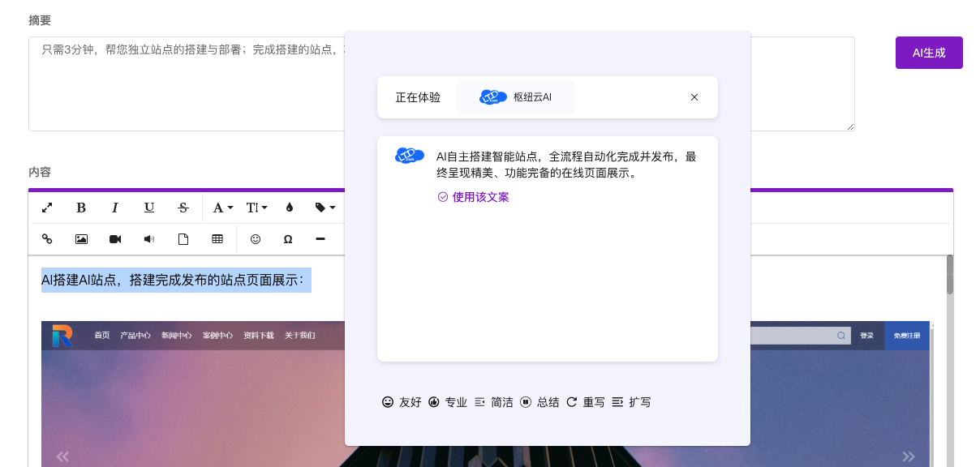This screenshot has width=980, height=467.
Task: Click 新闻中心 in the embedded site navigation
Action: coord(176,335)
